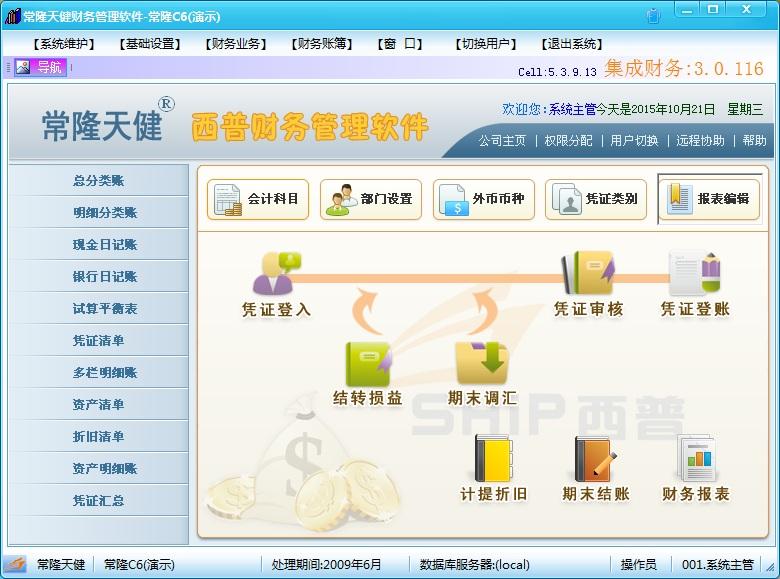Expand the 基础设置 menu
This screenshot has width=780, height=579.
click(x=149, y=44)
